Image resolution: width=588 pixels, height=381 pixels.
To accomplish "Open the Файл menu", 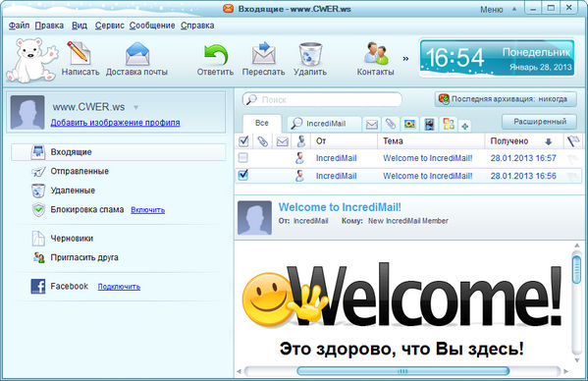I will click(x=19, y=26).
